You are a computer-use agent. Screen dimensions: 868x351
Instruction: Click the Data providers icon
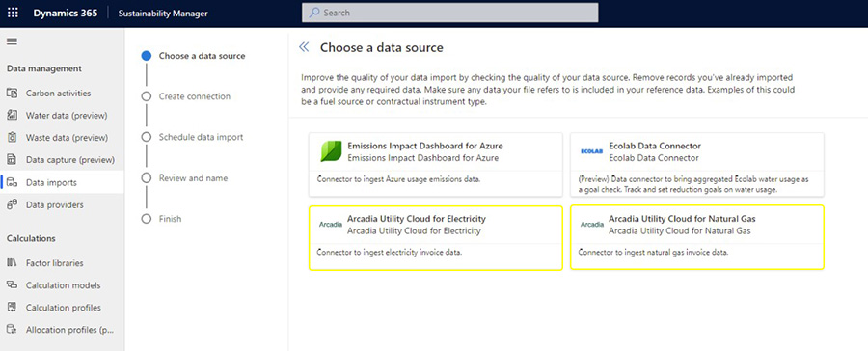[13, 204]
